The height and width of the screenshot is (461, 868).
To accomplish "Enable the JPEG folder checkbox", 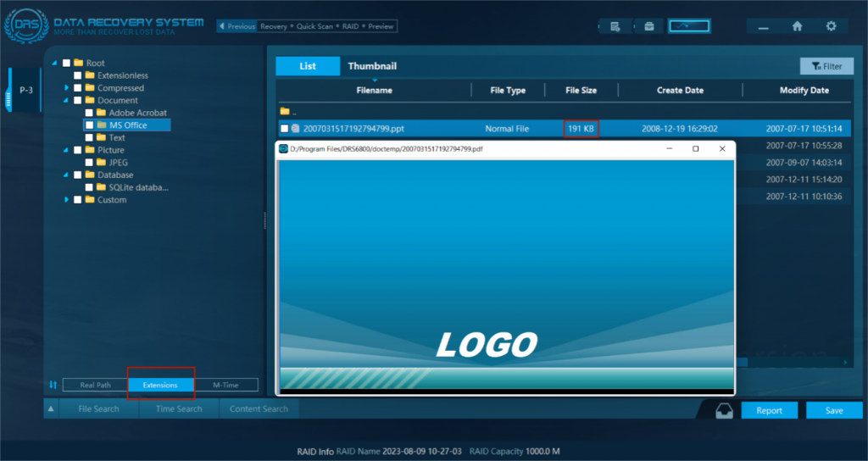I will coord(89,163).
